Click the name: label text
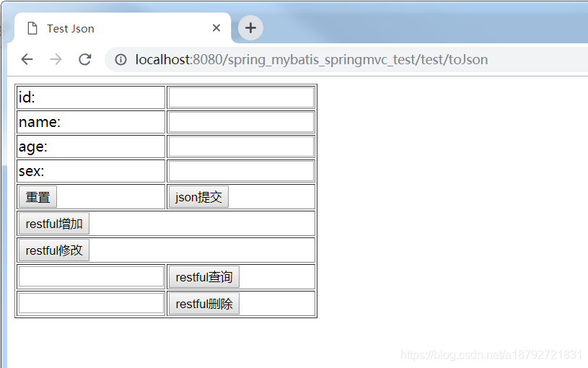 [40, 122]
